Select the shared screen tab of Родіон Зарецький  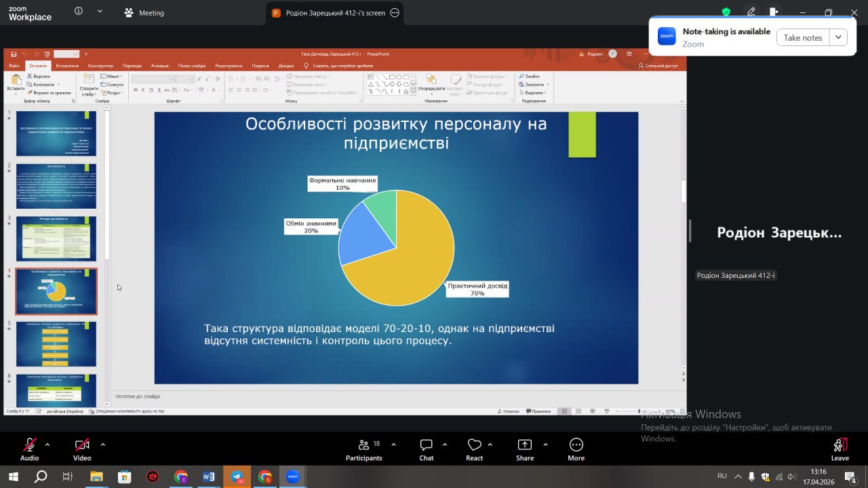[329, 12]
